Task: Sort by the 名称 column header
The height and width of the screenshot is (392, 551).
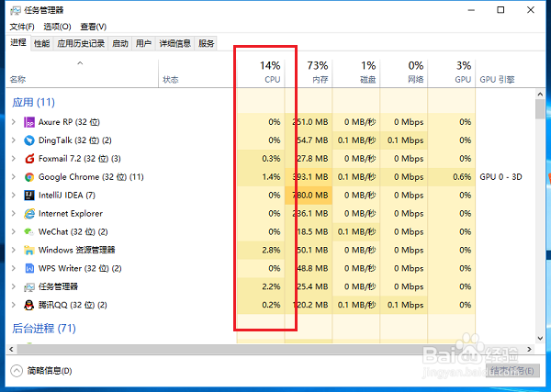Action: click(x=82, y=73)
